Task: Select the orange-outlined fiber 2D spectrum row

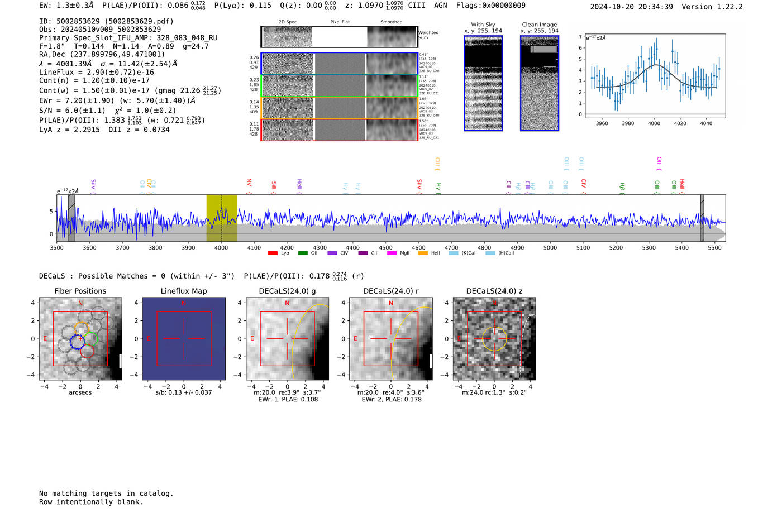Action: click(339, 108)
